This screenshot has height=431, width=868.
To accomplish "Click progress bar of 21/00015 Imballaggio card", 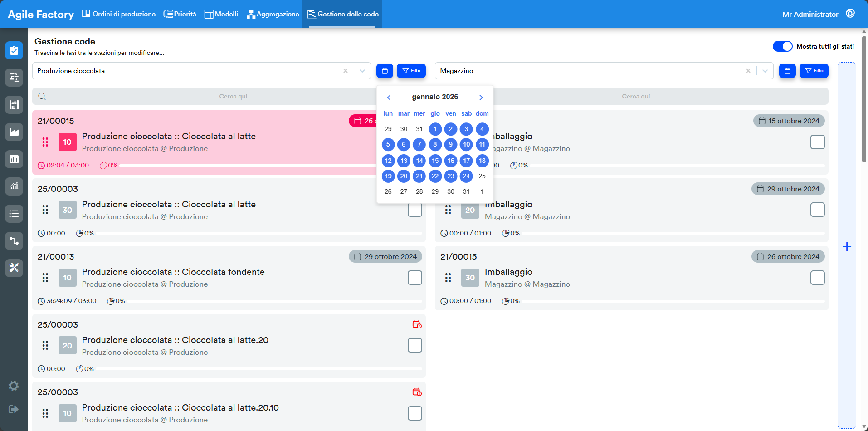I will point(674,301).
